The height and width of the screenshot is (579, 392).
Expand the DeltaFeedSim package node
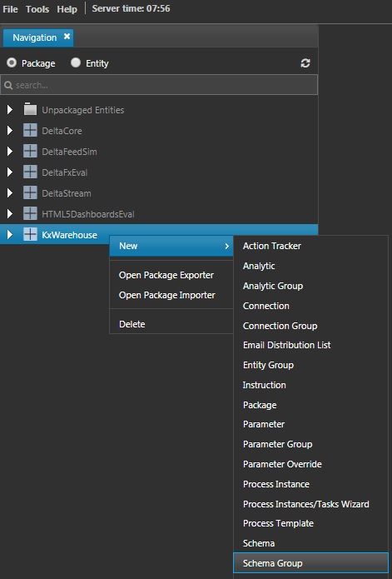click(x=10, y=152)
